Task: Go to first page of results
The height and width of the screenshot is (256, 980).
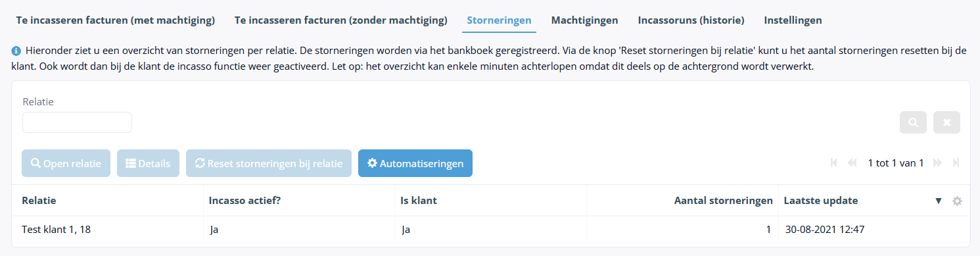Action: point(834,163)
